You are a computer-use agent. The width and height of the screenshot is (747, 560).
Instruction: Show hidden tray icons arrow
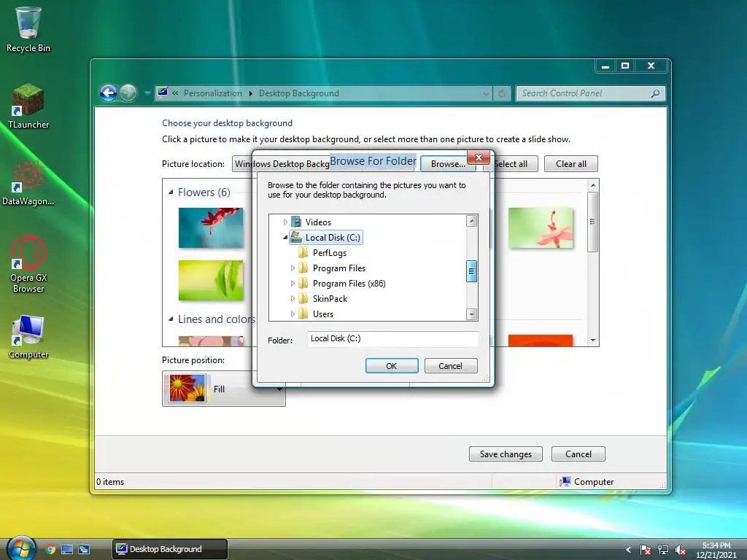point(628,550)
